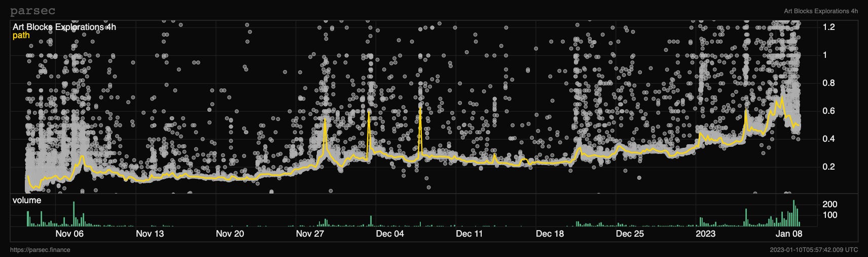This screenshot has height=257, width=868.
Task: Click the price axis value 1
Action: tap(825, 55)
